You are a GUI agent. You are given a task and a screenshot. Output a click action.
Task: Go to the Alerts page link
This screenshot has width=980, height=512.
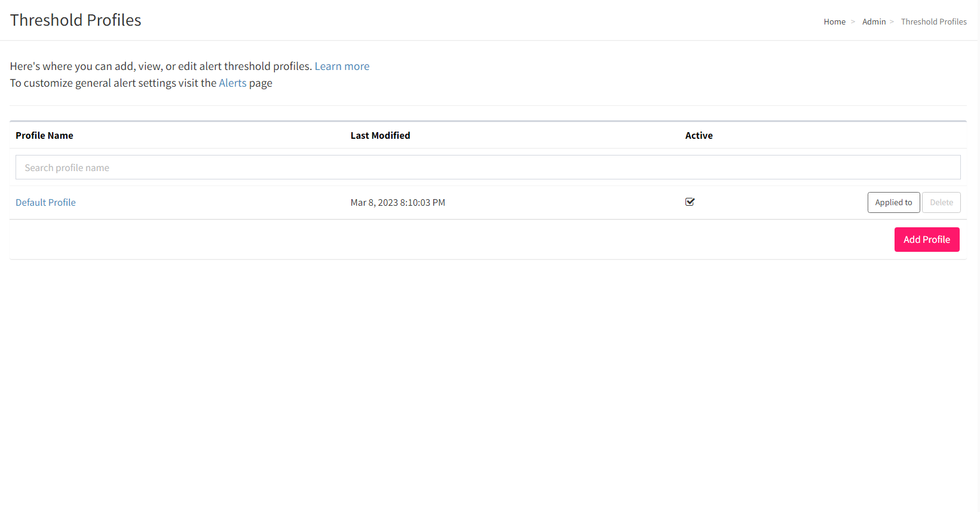point(232,83)
